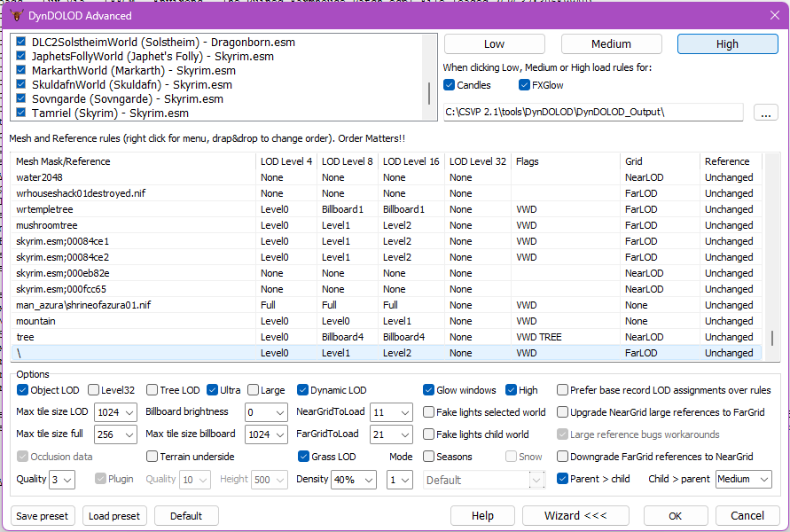Click the browse output folder ellipsis button
This screenshot has height=532, width=790.
coord(765,113)
